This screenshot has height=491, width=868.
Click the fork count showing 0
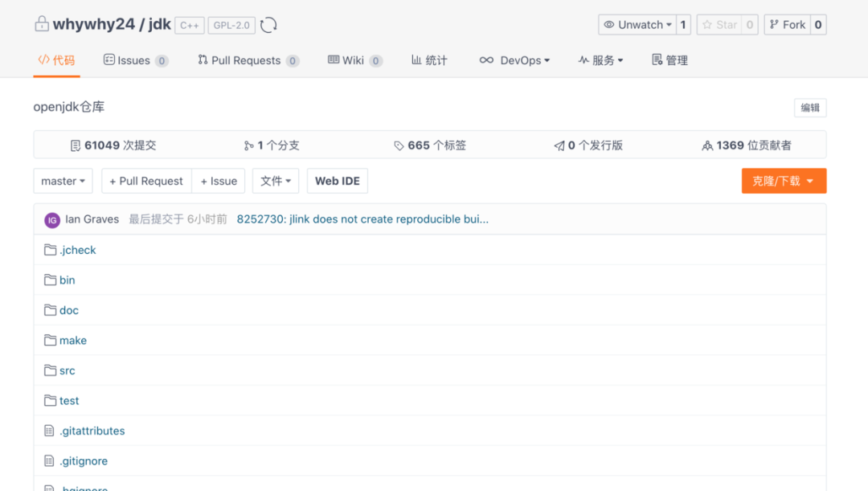tap(818, 25)
